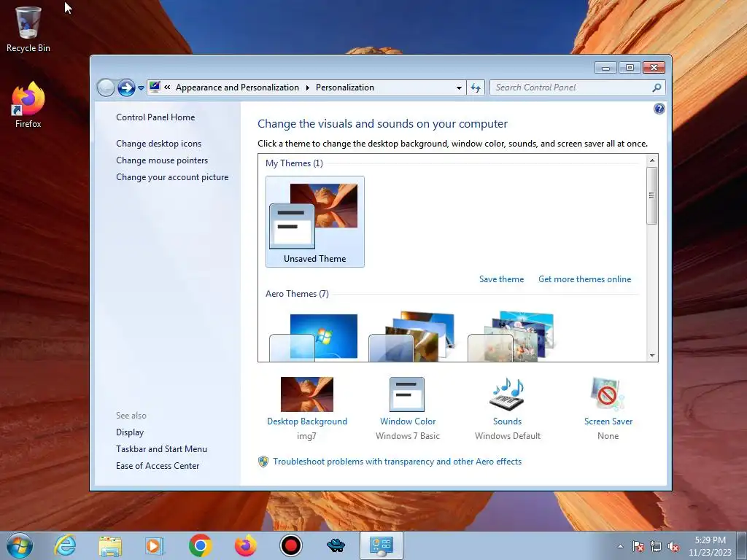
Task: Click Get more themes online
Action: click(584, 279)
